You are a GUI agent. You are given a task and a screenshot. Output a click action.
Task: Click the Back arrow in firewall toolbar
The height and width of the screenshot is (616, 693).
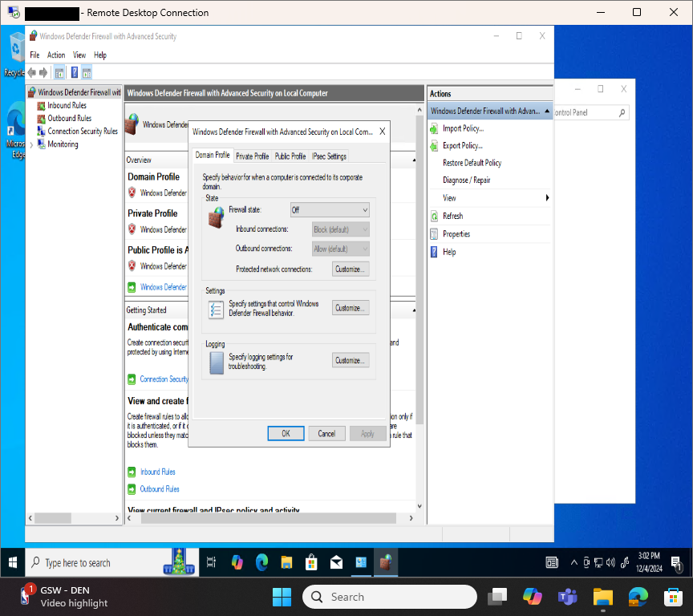(x=32, y=72)
